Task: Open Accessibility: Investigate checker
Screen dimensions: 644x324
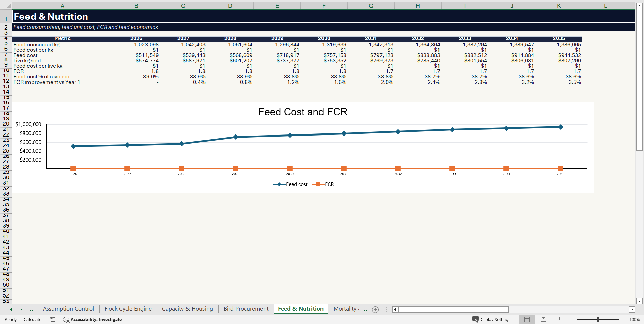Action: click(93, 319)
